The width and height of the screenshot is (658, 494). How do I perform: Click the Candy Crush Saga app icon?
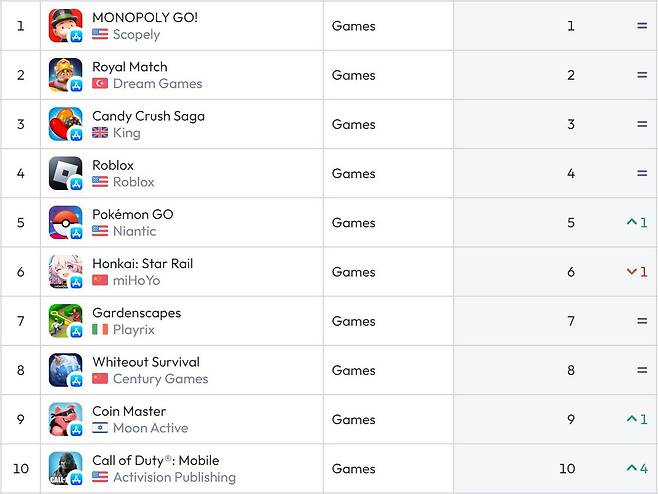[x=65, y=124]
